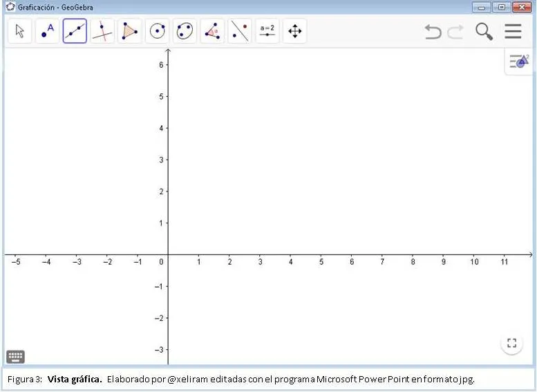This screenshot has height=392, width=537.
Task: Select the Polygon tool
Action: tap(130, 31)
